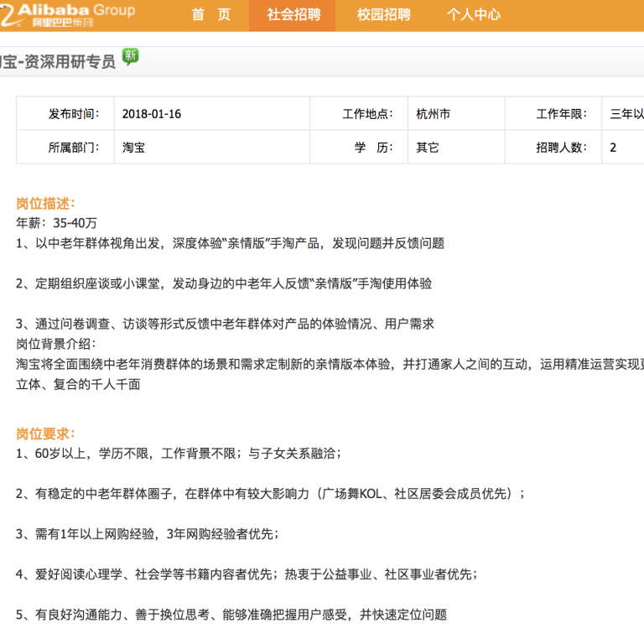Click the paragraph starting 淘宝将全面围绕中老年
Image resolution: width=644 pixels, height=644 pixels.
(330, 364)
